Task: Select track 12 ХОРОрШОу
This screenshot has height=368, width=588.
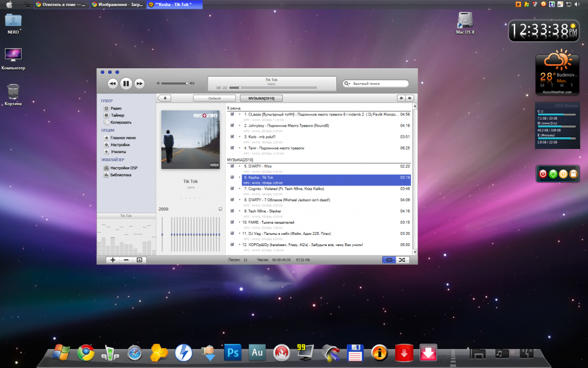Action: click(x=326, y=247)
